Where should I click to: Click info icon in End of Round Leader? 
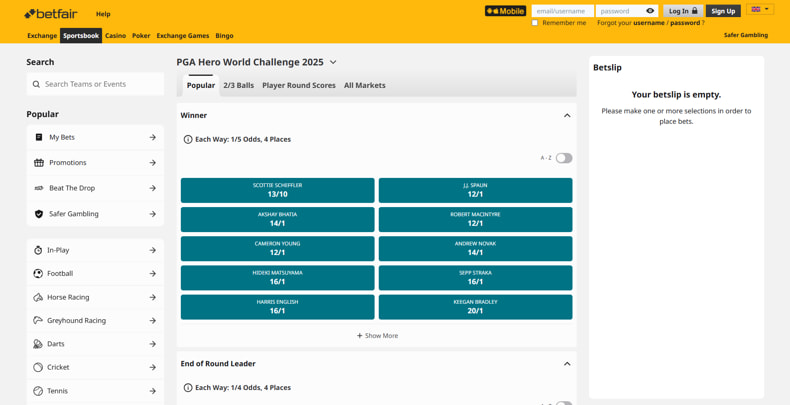pos(188,387)
